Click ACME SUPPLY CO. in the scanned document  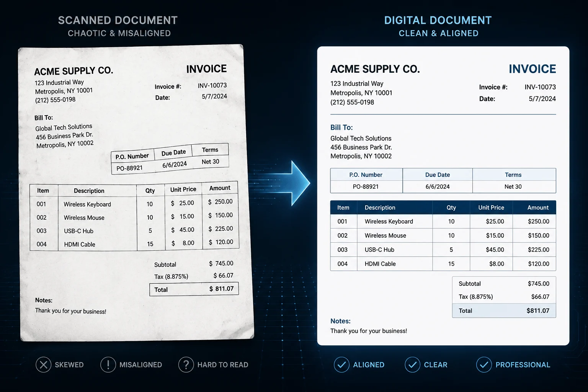tap(74, 71)
